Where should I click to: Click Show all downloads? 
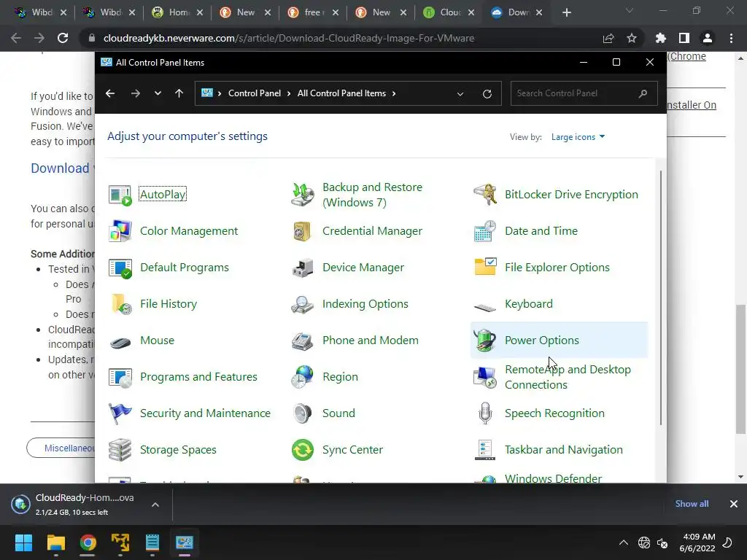692,504
